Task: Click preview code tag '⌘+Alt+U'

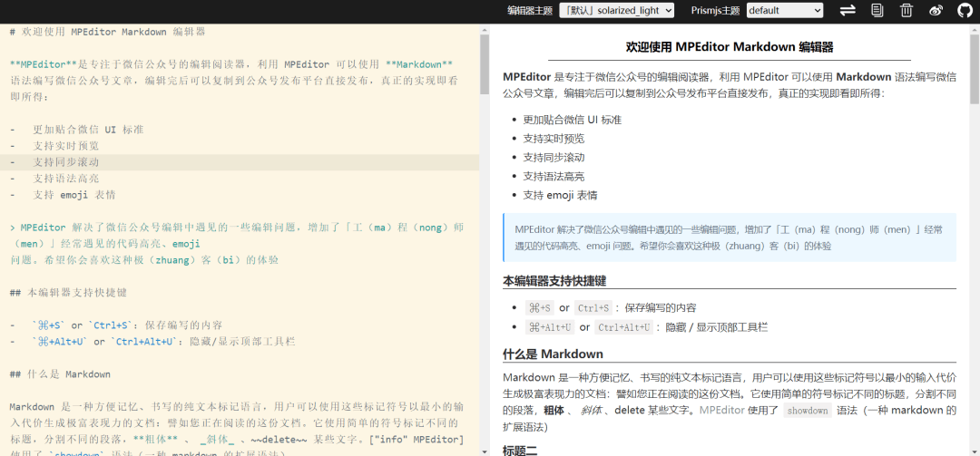Action: [x=550, y=327]
